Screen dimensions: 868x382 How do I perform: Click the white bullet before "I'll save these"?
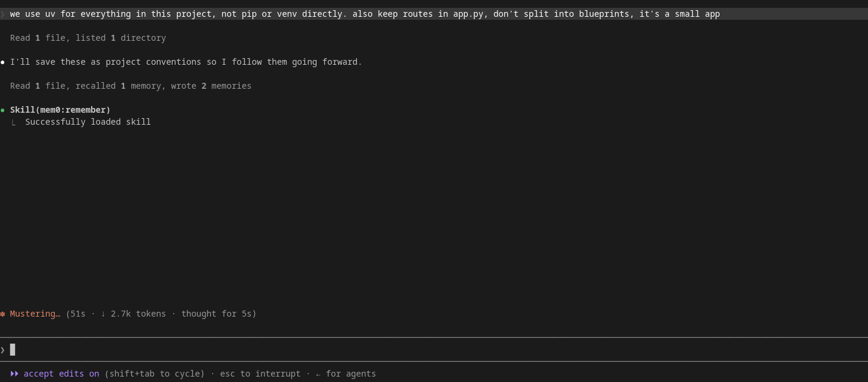[2, 62]
